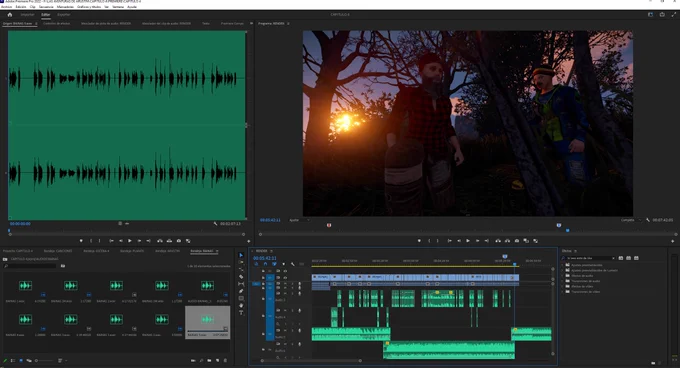Expand the Efectos de vídeo folder

click(563, 286)
